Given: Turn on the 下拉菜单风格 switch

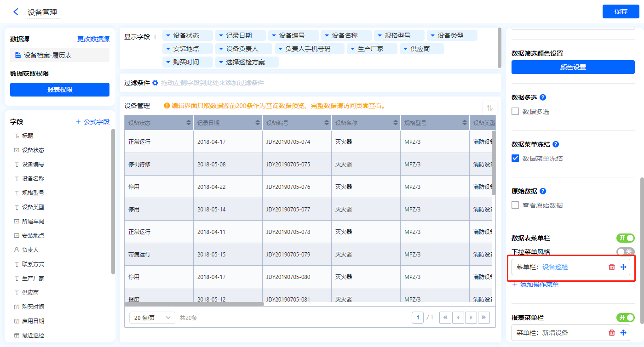Looking at the screenshot, I should pyautogui.click(x=625, y=251).
